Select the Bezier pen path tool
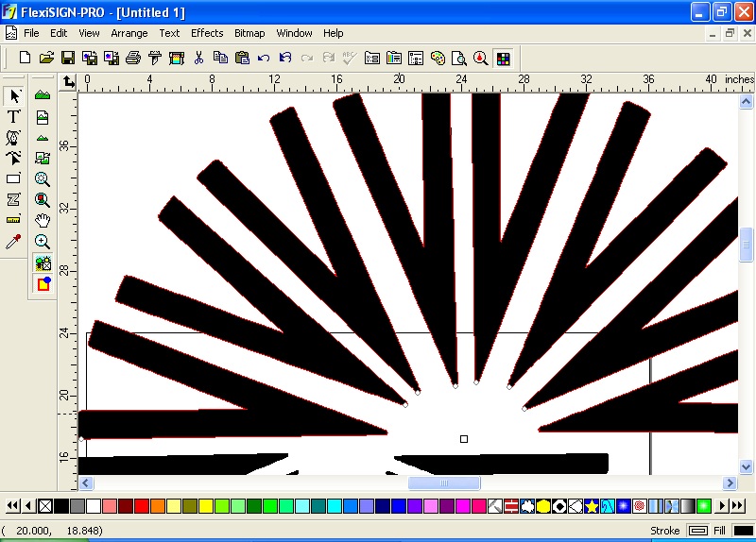This screenshot has height=542, width=756. (x=13, y=137)
